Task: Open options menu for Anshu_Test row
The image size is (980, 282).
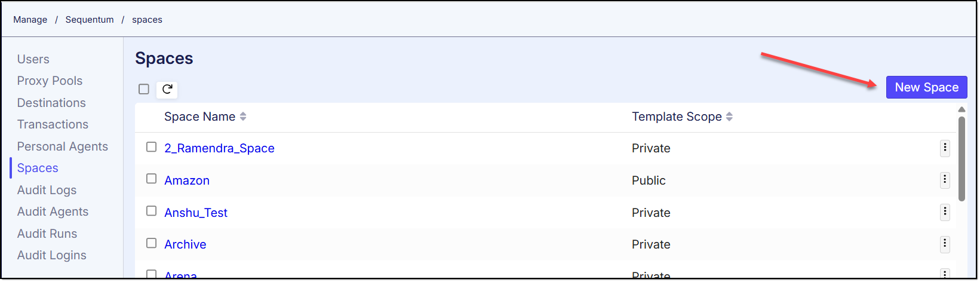Action: coord(945,212)
